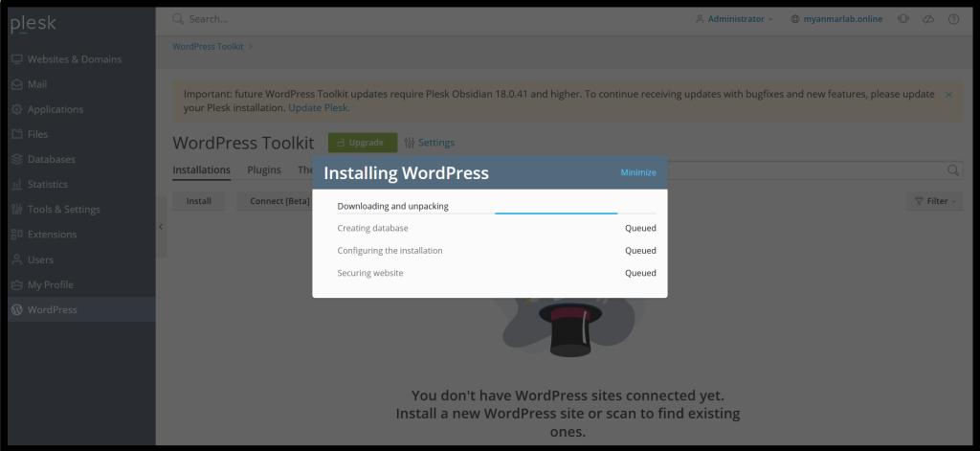Image resolution: width=980 pixels, height=451 pixels.
Task: Open the help question mark icon
Action: (x=953, y=19)
